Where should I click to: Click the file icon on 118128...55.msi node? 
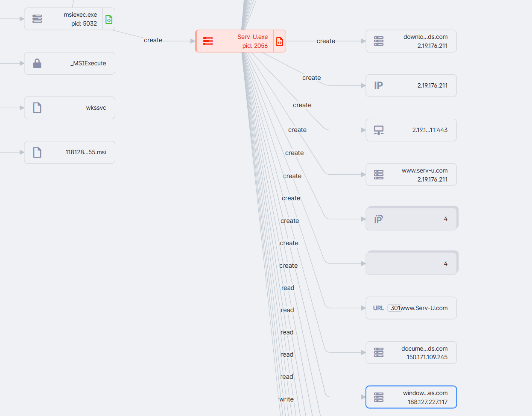(x=37, y=152)
